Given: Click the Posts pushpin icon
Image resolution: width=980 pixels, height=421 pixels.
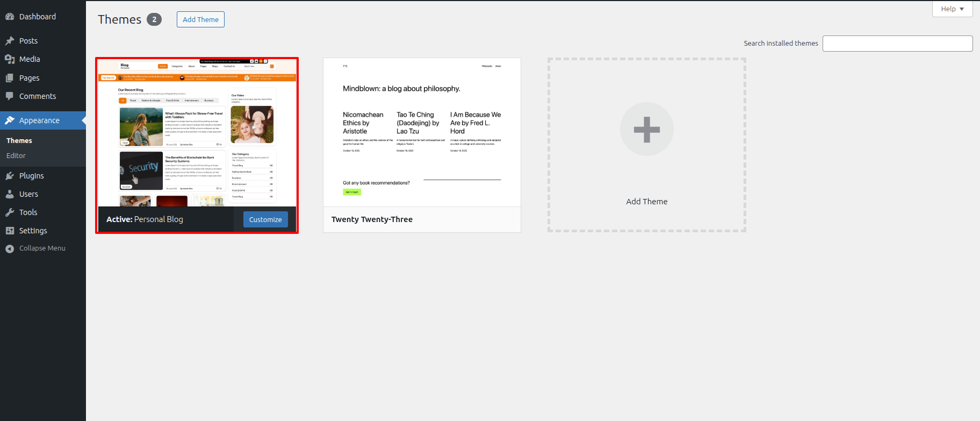Looking at the screenshot, I should 10,41.
